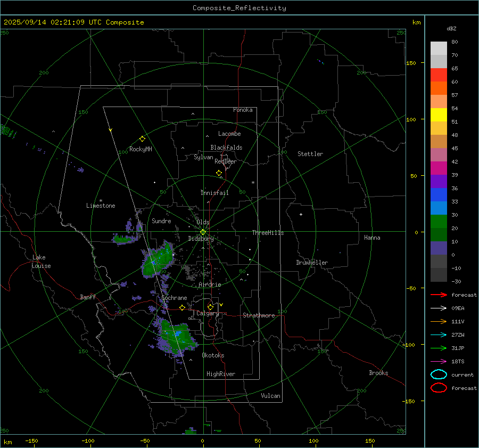Click the 'current' legend text

coord(463,374)
